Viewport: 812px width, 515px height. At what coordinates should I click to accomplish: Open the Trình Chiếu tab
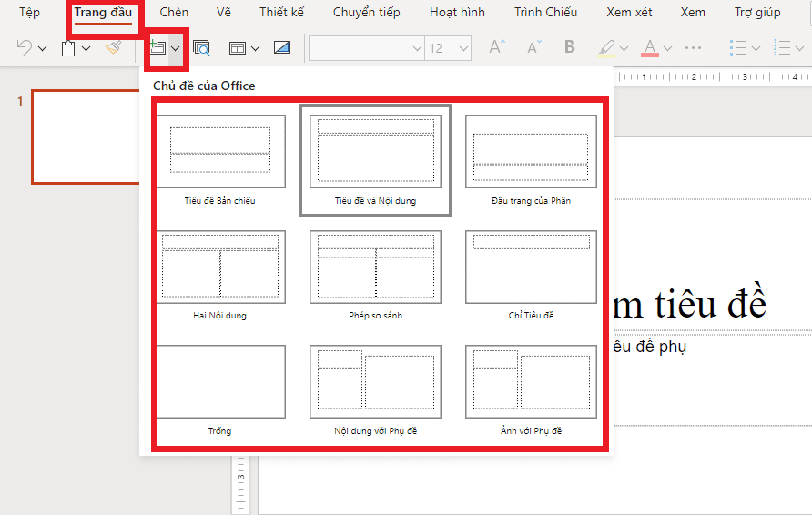(546, 12)
